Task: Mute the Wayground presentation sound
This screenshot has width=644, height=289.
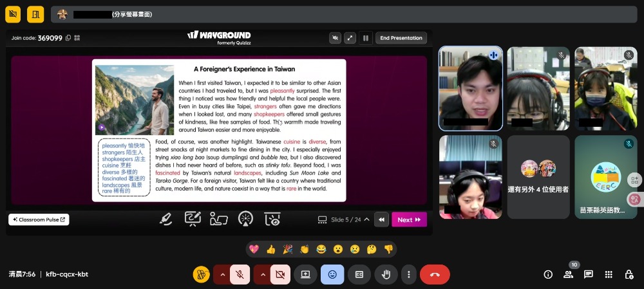Action: pos(334,38)
